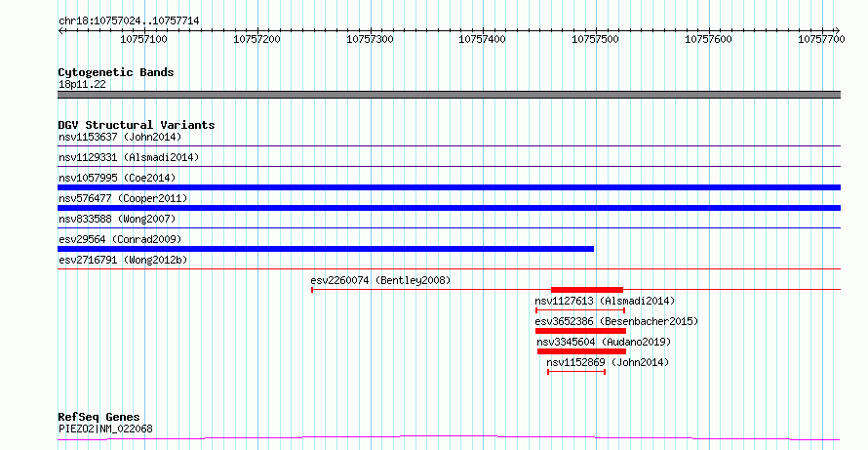Click the thick red segment of esv2260074
Image resolution: width=868 pixels, height=450 pixels.
point(587,290)
